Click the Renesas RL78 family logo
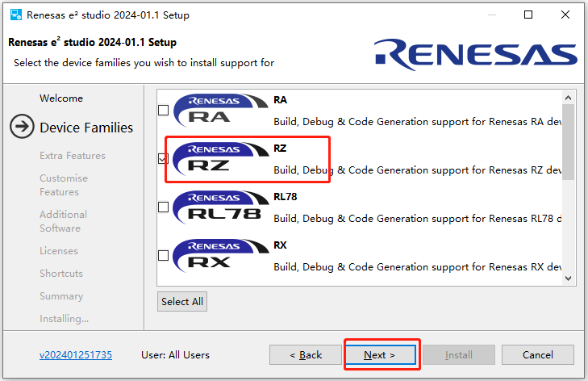Viewport: 588px width, 381px height. (x=219, y=207)
